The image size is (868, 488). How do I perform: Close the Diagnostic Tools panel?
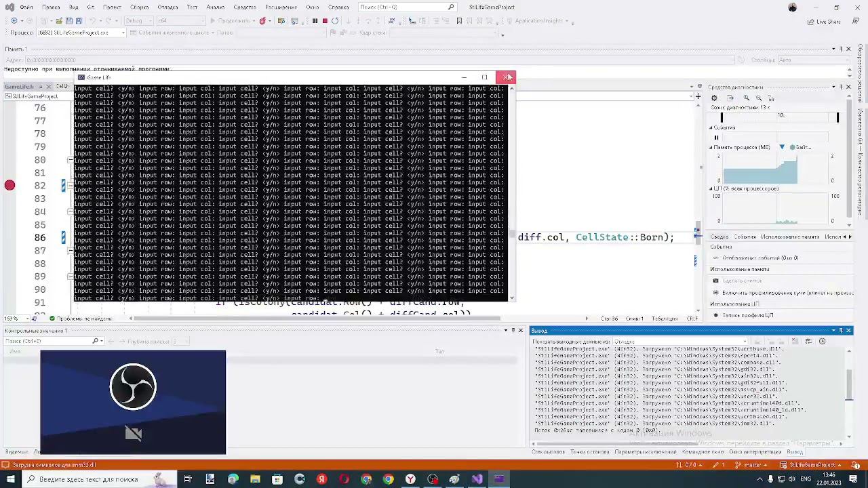848,87
